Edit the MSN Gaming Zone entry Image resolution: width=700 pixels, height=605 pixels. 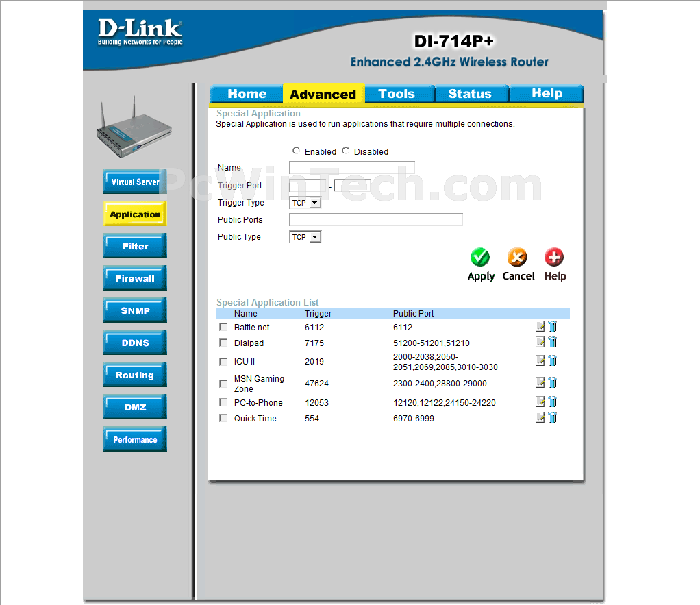(540, 382)
